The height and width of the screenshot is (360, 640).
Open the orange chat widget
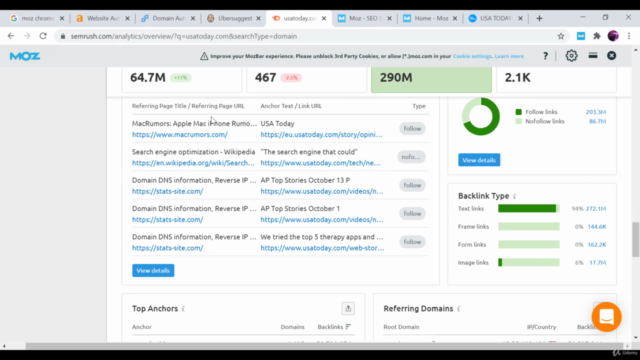click(607, 317)
